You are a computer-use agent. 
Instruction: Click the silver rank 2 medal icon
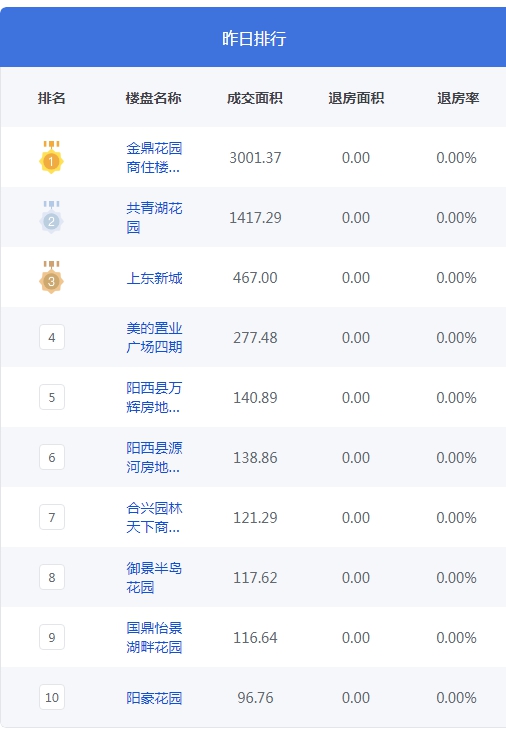[x=51, y=217]
